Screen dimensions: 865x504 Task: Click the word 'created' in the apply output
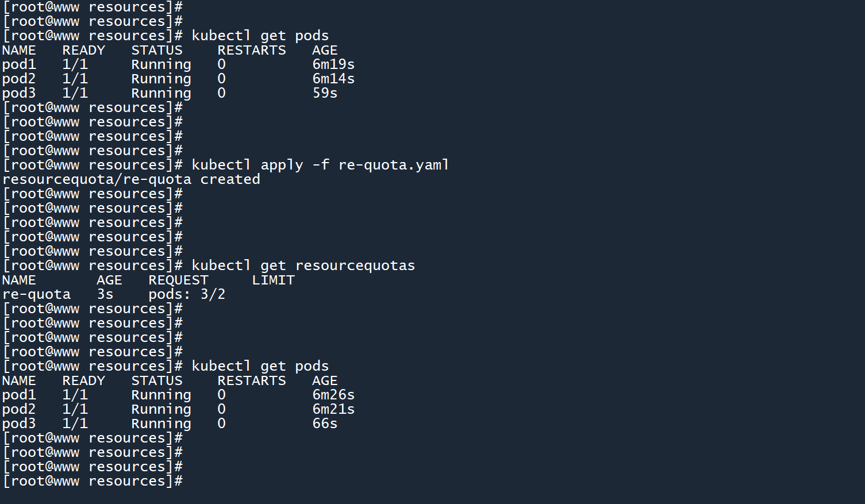click(230, 179)
